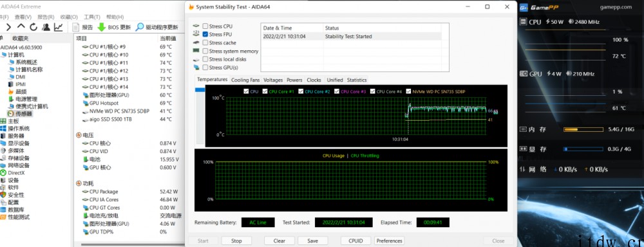Click the green BIOS 更新 arrow icon
The width and height of the screenshot is (644, 247).
point(102,27)
